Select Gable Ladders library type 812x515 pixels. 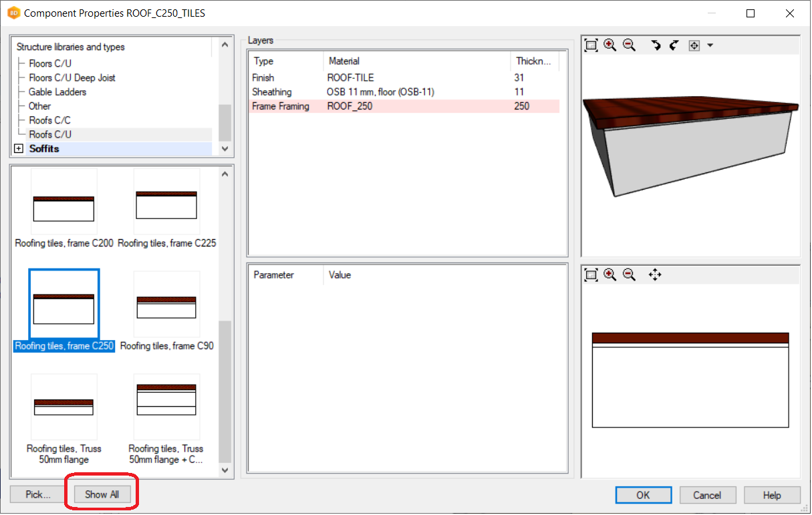coord(57,92)
